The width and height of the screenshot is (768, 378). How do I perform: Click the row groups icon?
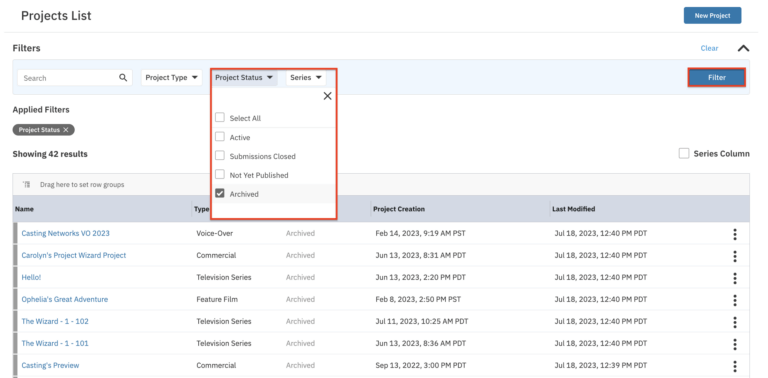[27, 185]
